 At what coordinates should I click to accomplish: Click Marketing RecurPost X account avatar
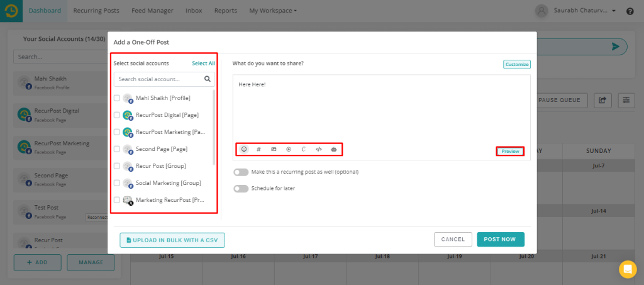[x=128, y=201]
